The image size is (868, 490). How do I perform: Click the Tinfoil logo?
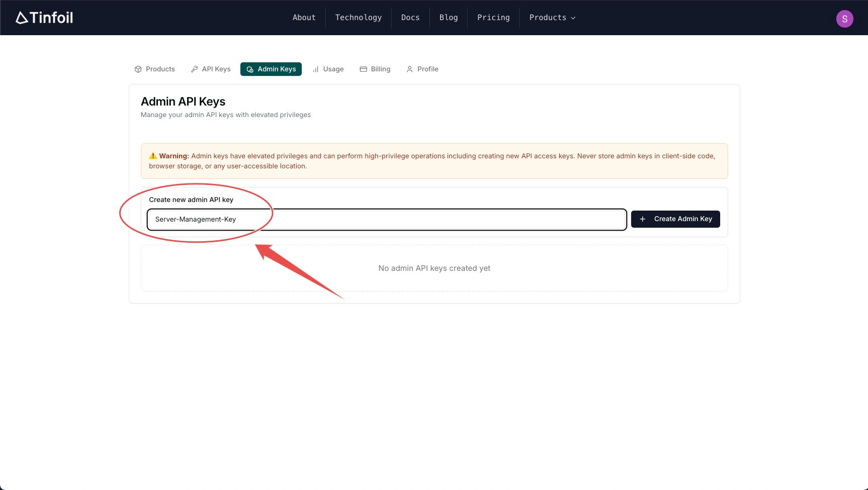pyautogui.click(x=44, y=18)
